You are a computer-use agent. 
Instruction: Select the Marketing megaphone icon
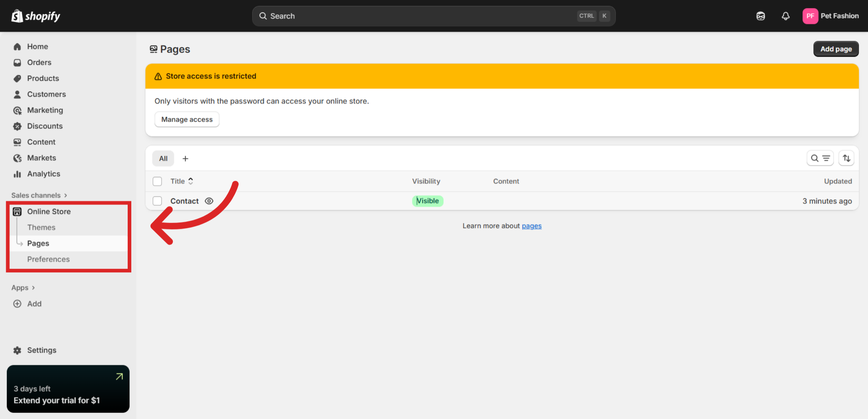click(x=17, y=110)
